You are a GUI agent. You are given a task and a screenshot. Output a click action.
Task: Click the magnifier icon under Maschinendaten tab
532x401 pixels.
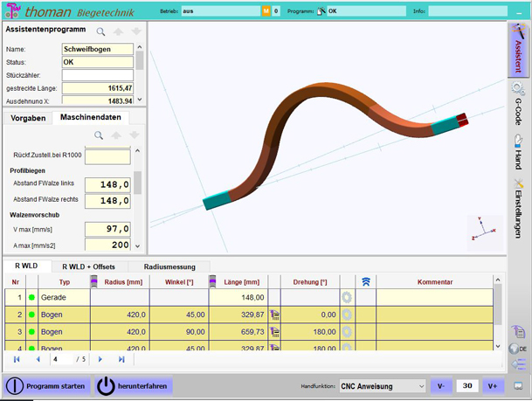click(x=100, y=135)
